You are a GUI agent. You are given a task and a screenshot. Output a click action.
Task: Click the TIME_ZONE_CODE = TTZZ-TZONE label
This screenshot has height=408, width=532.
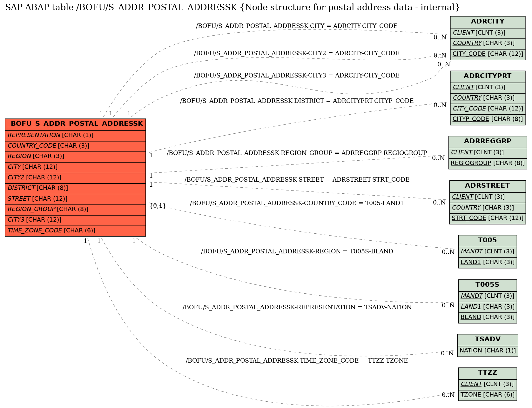(x=297, y=361)
